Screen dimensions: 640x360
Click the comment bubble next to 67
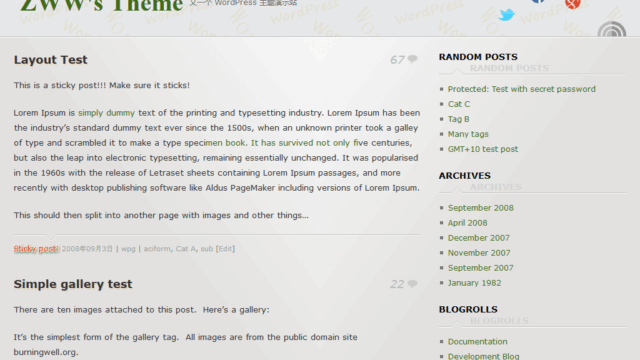[412, 59]
